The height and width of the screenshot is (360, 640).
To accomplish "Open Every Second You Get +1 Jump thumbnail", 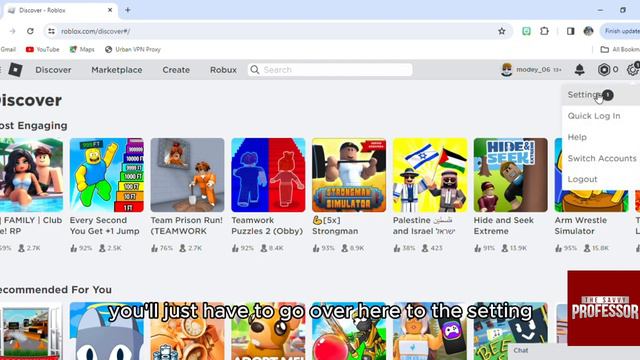I will click(107, 175).
